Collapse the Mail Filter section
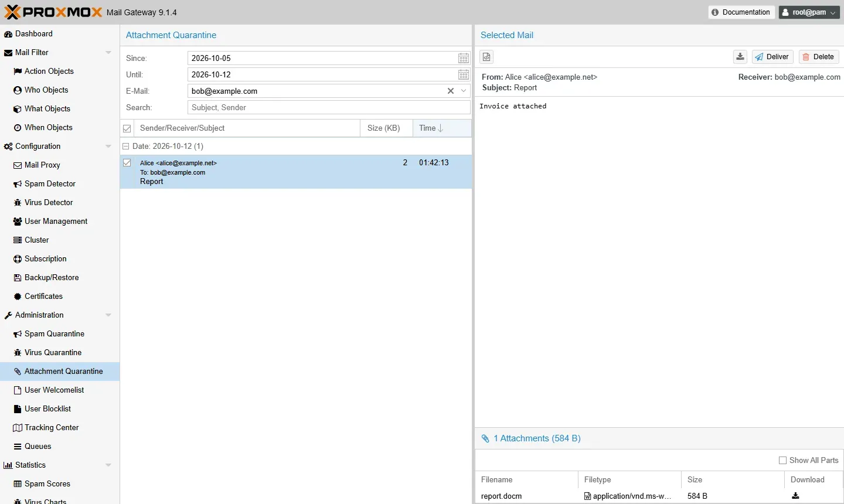844x504 pixels. (x=108, y=52)
